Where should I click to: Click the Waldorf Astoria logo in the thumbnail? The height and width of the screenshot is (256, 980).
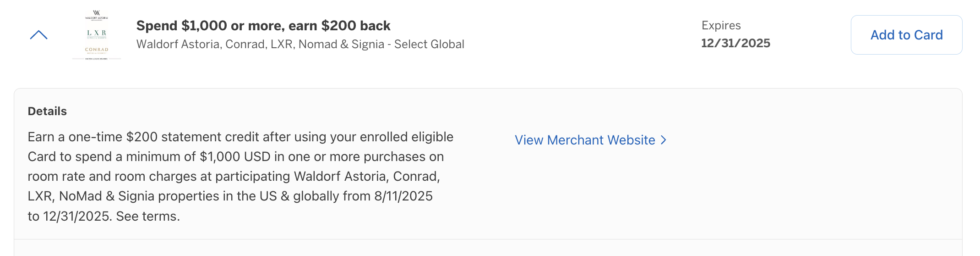coord(97,15)
